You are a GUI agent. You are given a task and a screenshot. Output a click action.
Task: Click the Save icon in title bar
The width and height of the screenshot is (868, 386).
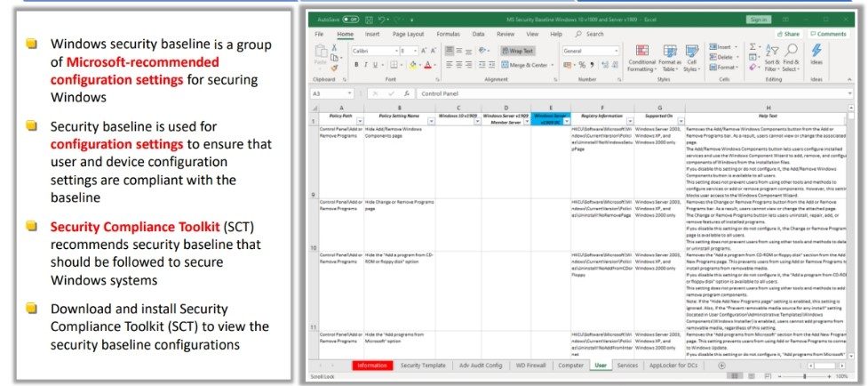[370, 20]
